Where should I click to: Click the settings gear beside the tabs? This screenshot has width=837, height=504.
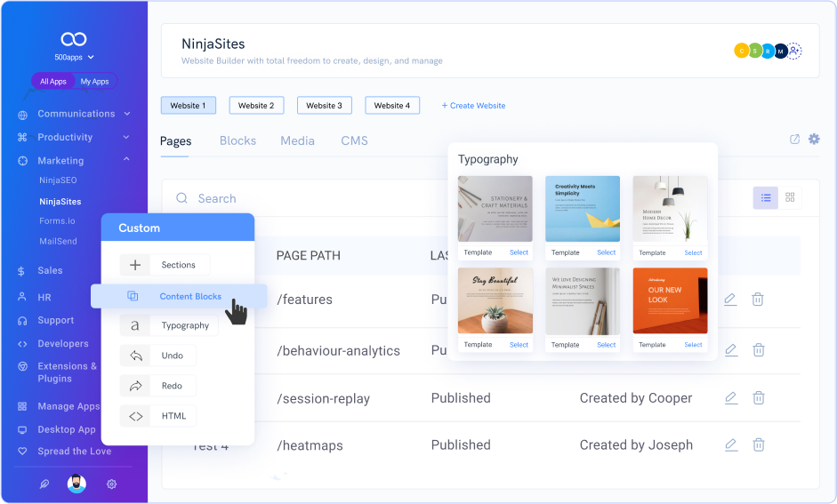click(x=814, y=140)
